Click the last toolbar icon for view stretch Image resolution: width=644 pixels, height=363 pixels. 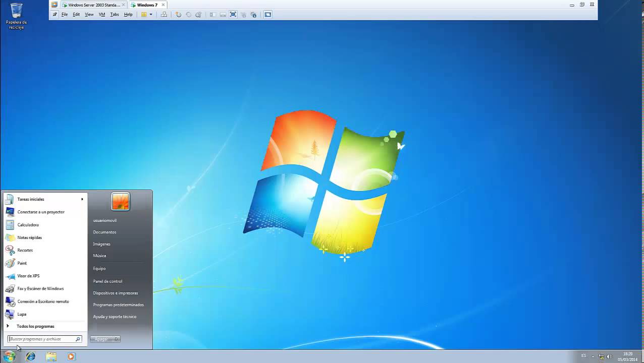tap(268, 15)
